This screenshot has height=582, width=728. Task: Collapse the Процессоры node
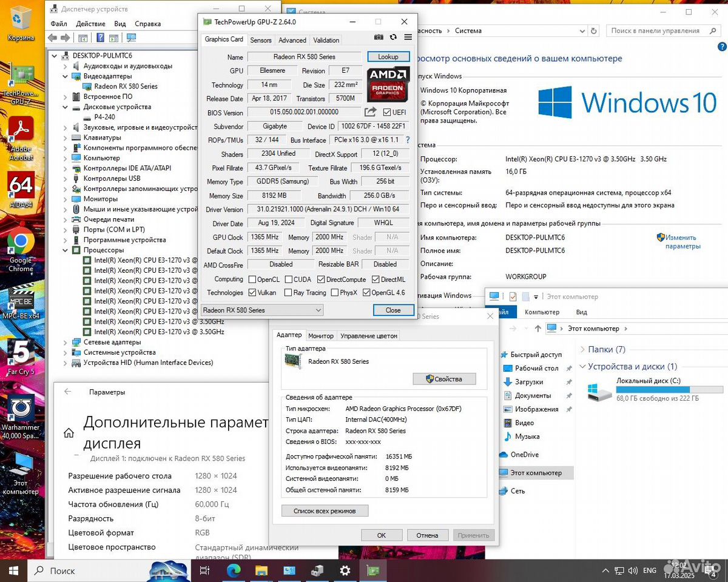click(x=66, y=250)
